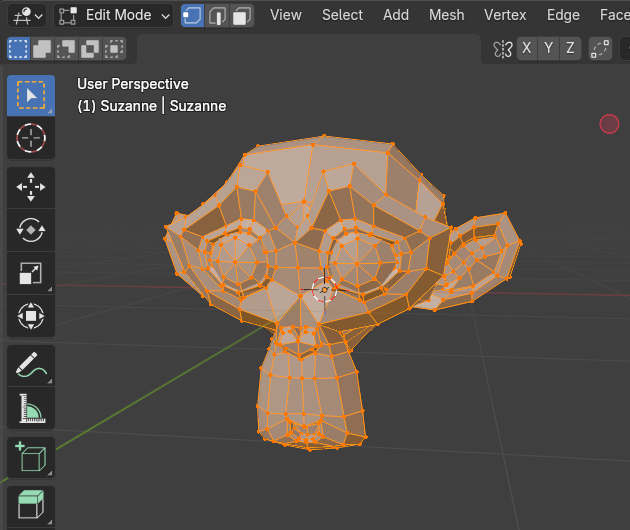The width and height of the screenshot is (630, 530).
Task: Select the Rotate tool
Action: coord(31,230)
